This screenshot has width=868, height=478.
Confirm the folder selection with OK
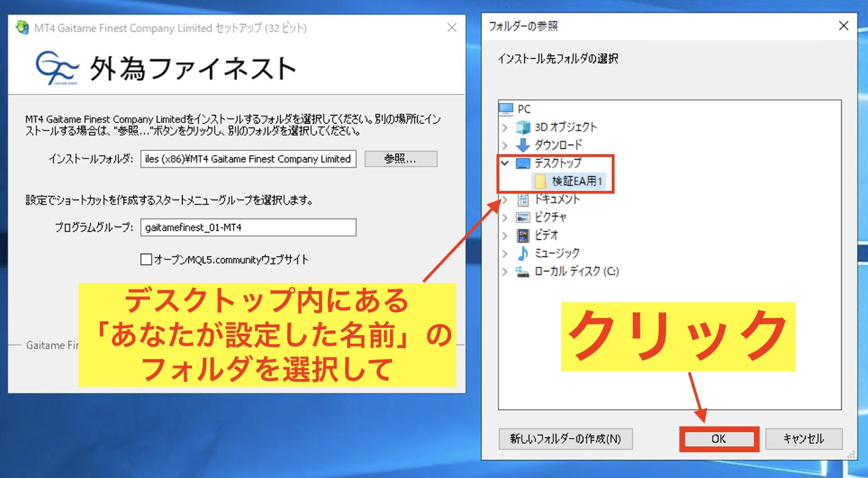(719, 439)
